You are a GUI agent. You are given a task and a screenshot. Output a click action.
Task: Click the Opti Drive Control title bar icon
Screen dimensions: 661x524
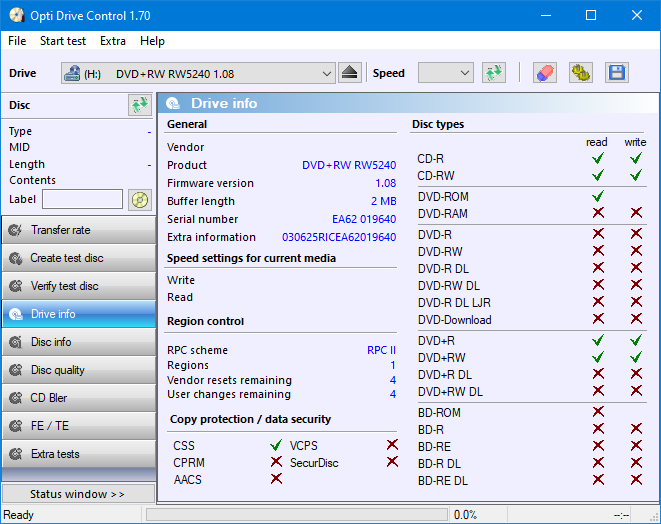point(17,16)
